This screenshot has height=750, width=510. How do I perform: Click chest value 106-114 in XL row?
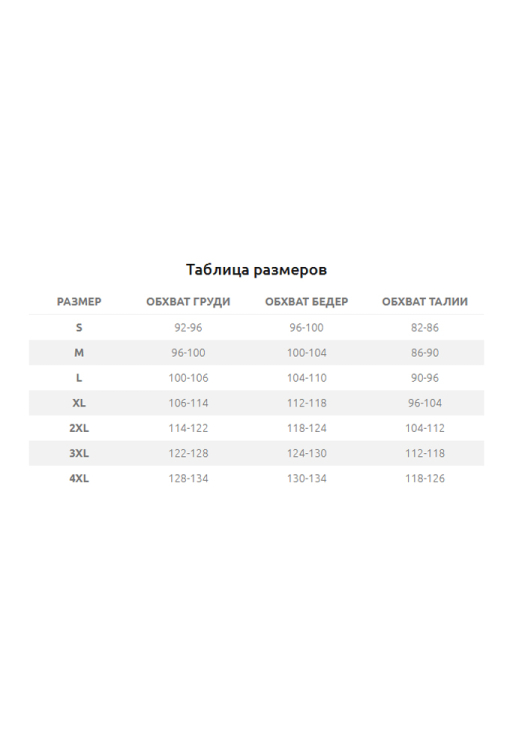(x=188, y=403)
